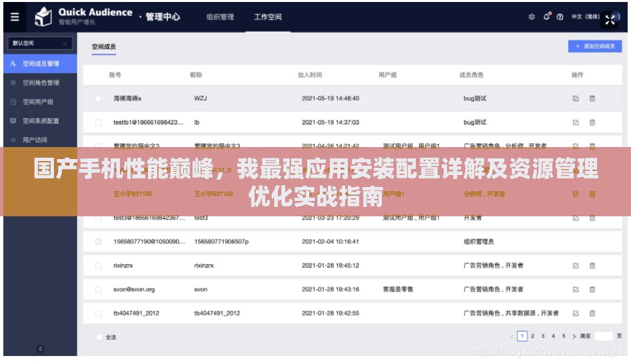Delete the tb4047491_2012 member row
This screenshot has width=631, height=364.
click(x=592, y=313)
